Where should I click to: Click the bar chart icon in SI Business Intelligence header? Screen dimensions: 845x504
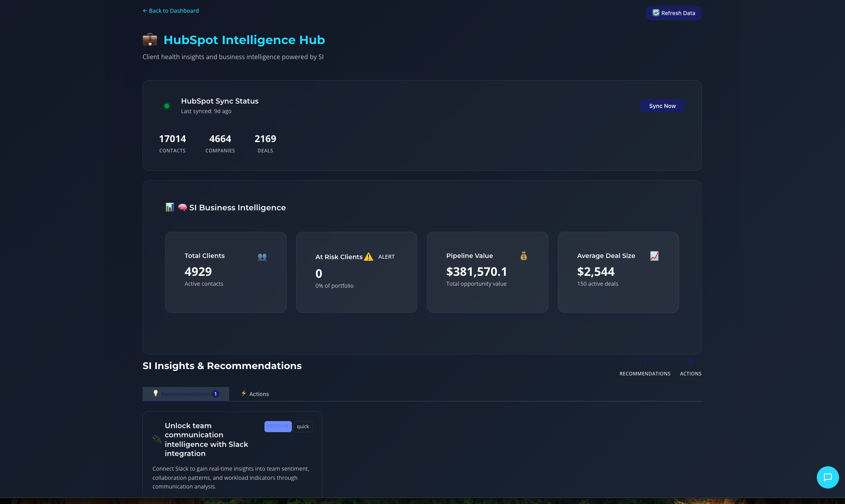[170, 207]
